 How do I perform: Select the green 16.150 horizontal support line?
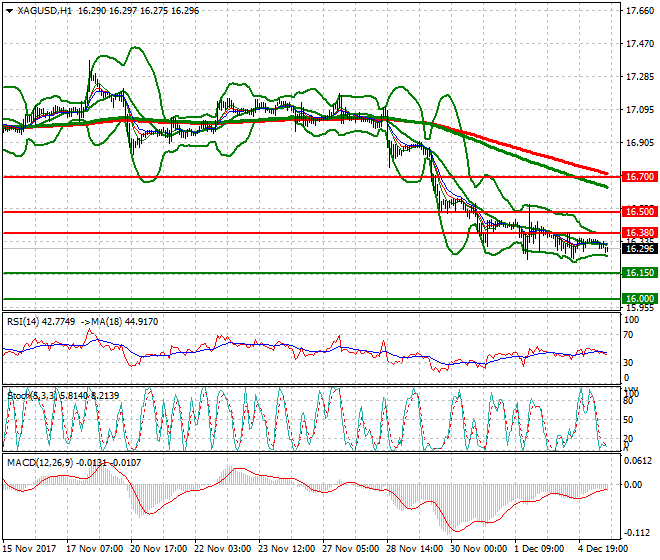pos(300,273)
